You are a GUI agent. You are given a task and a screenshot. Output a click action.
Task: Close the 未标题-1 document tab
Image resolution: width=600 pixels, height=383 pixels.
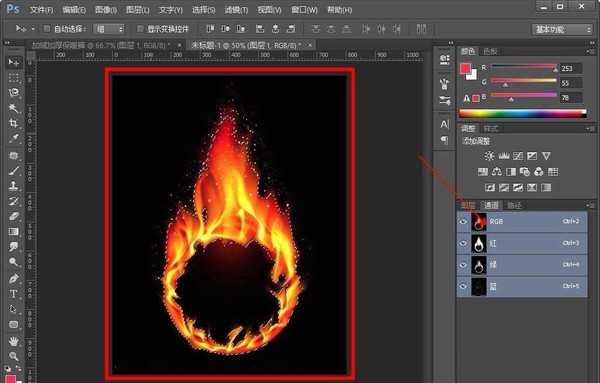click(310, 45)
